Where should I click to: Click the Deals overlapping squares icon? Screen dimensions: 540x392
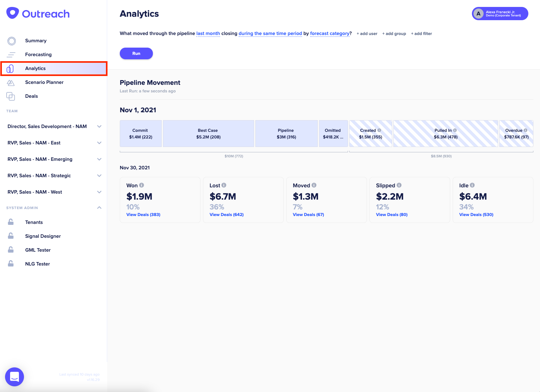point(11,96)
